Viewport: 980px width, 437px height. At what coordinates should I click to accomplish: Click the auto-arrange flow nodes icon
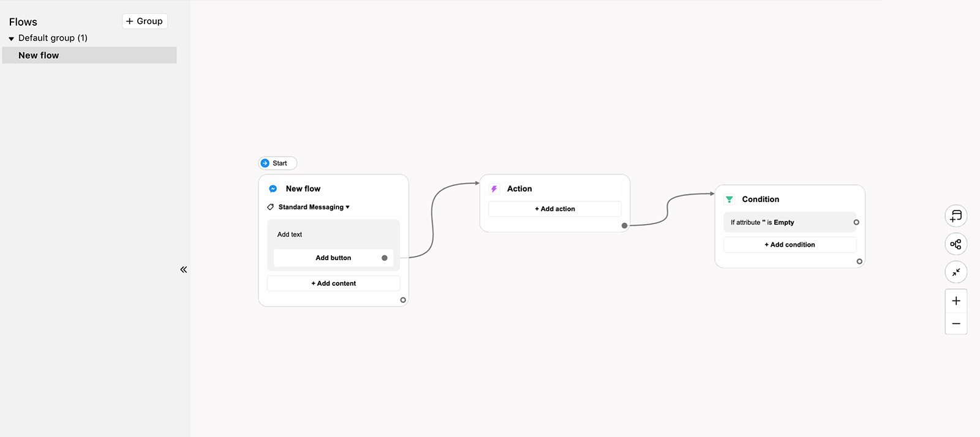956,244
